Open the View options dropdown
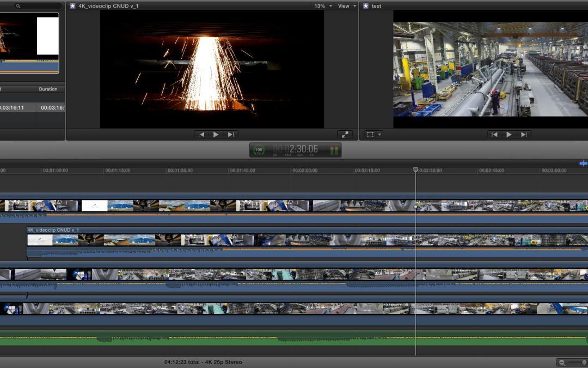The height and width of the screenshot is (368, 588). tap(347, 6)
